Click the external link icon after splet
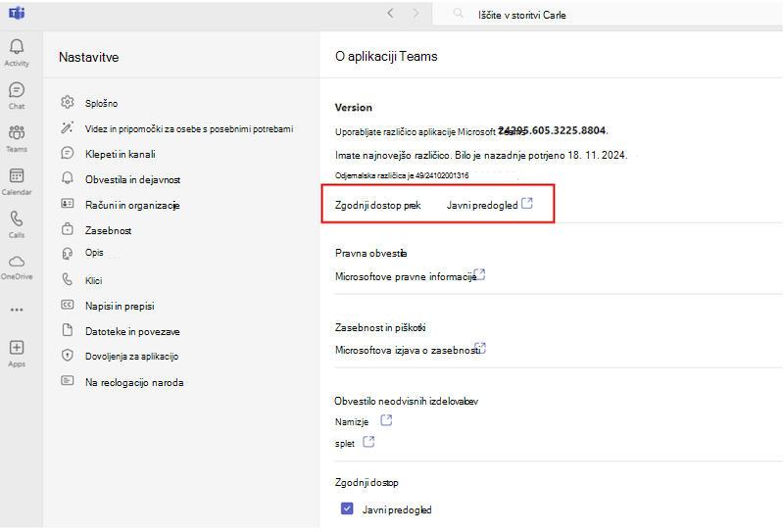Viewport: 784px width, 532px height. click(x=368, y=442)
